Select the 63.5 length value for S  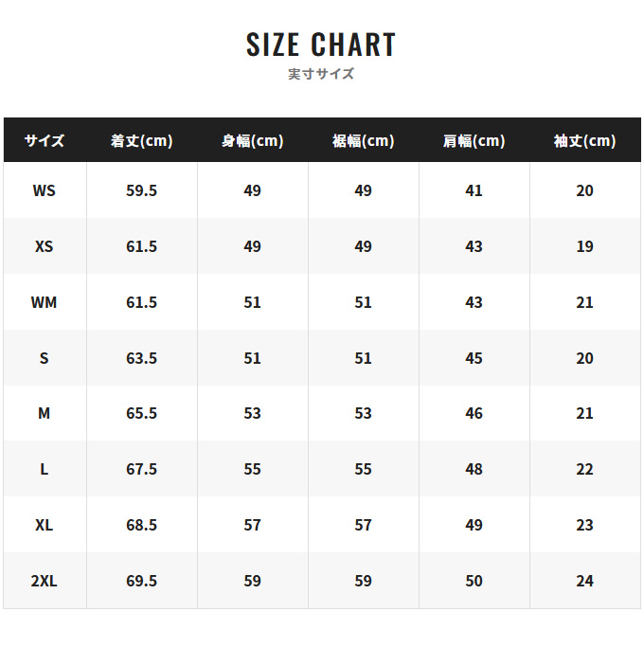point(141,358)
